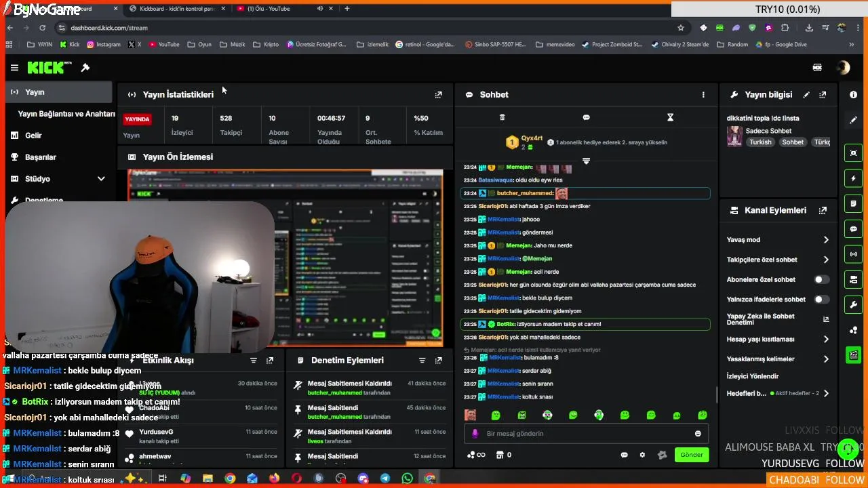
Task: Click the broadcast signal icon in the right sidebar
Action: (853, 254)
